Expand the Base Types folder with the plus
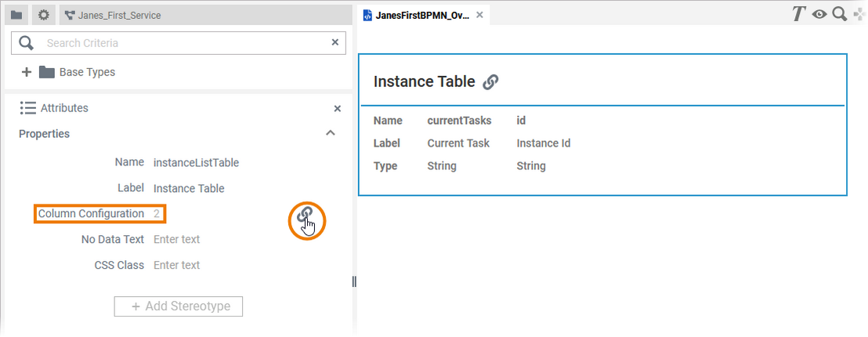Image resolution: width=868 pixels, height=337 pixels. 27,72
